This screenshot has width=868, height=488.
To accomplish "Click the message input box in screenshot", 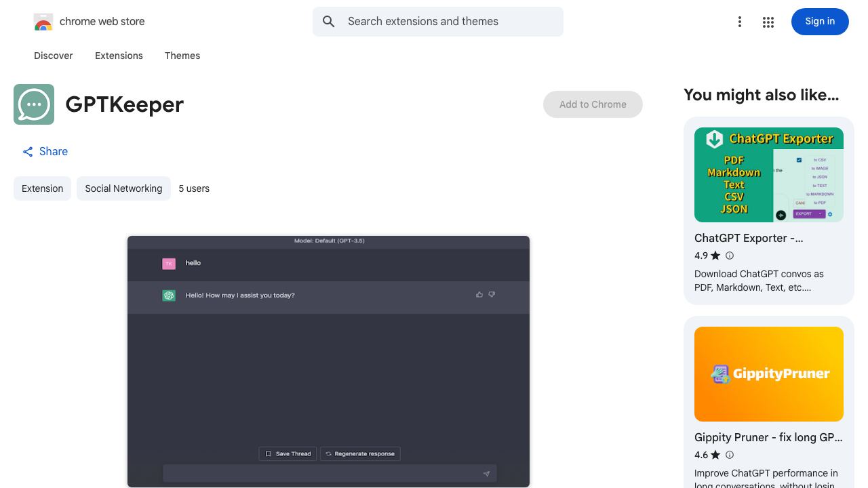I will click(x=330, y=473).
